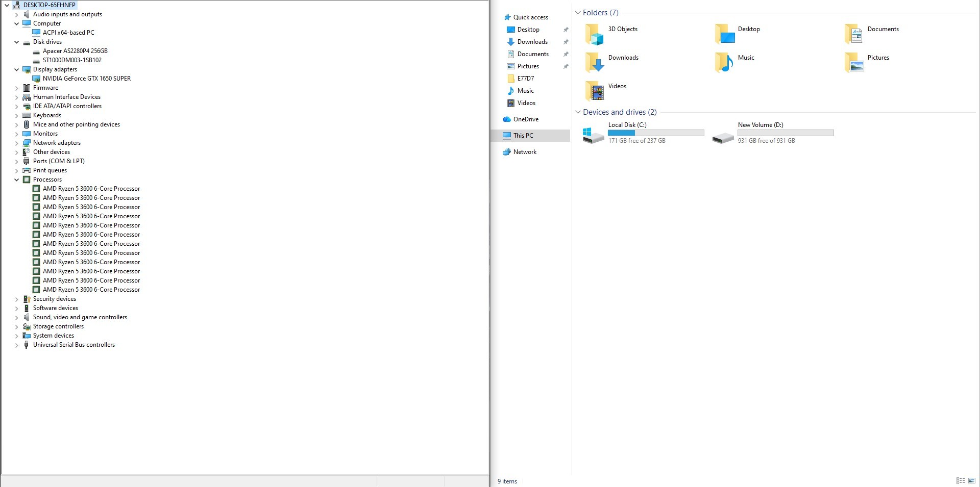Expand the Network adapters node
Screen dimensions: 980x487
pos(16,143)
